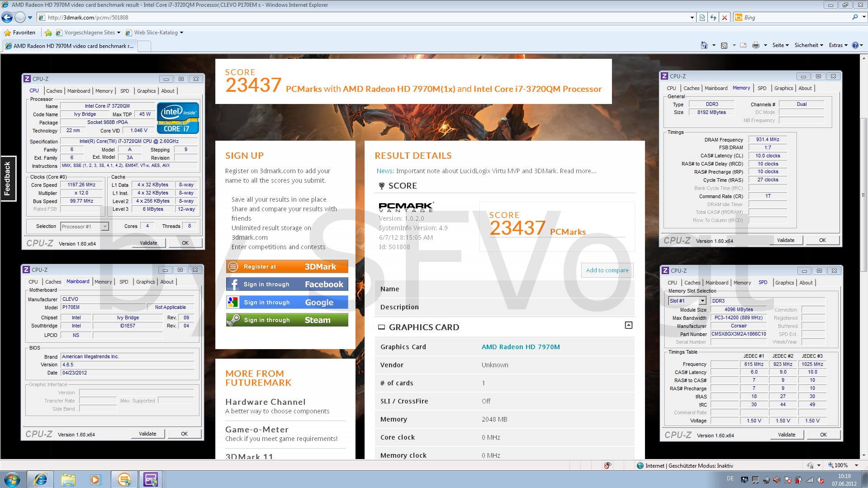The image size is (868, 488).
Task: Click the Facebook logo on sign-in button
Action: pyautogui.click(x=233, y=284)
